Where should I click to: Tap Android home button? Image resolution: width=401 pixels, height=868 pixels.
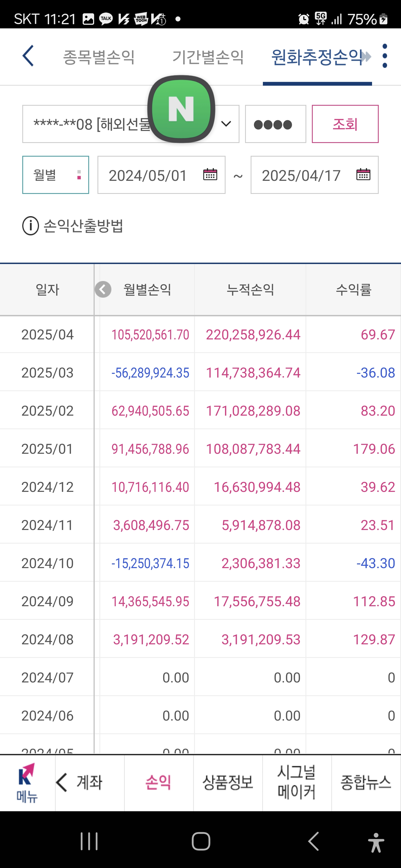coord(201,841)
